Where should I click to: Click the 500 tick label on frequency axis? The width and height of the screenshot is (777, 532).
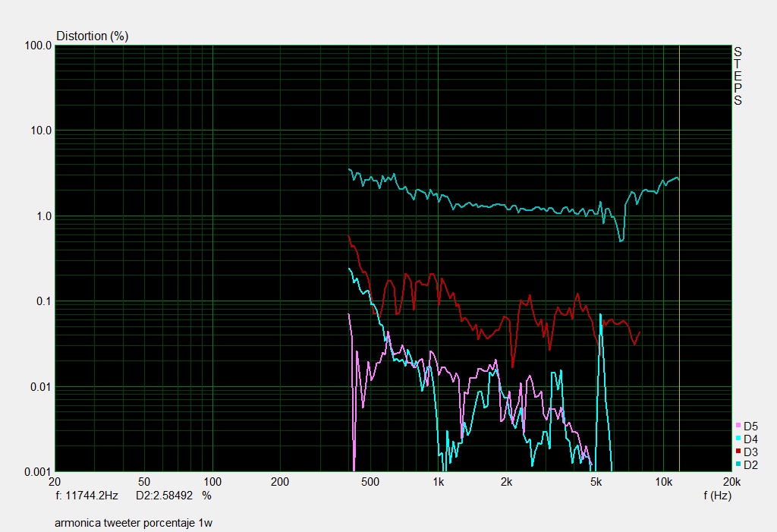370,482
